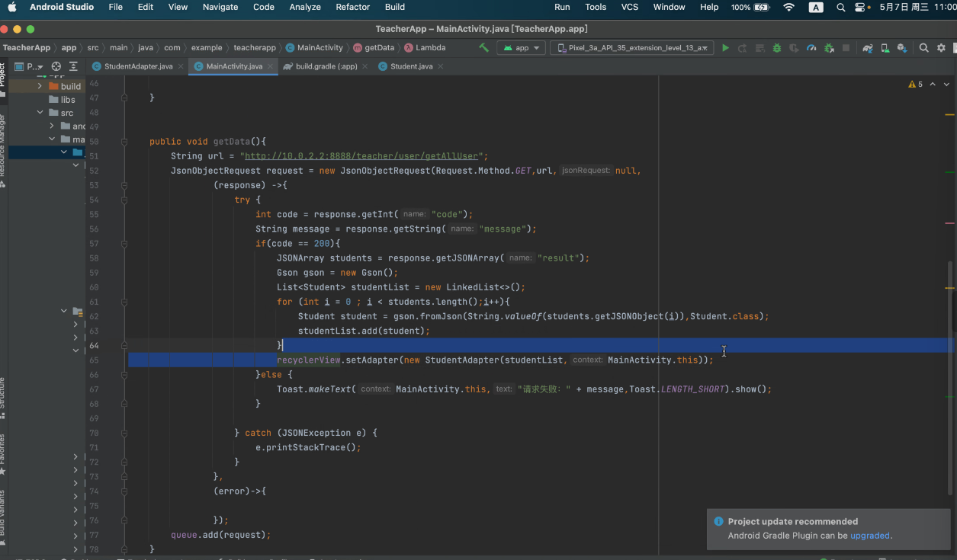Click the teacherapp breadcrumb in navigation bar
This screenshot has width=957, height=560.
(x=255, y=47)
